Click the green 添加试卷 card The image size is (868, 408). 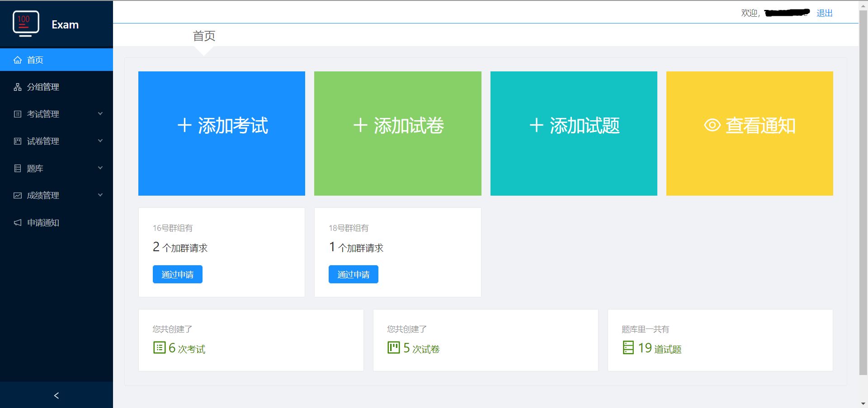(398, 133)
